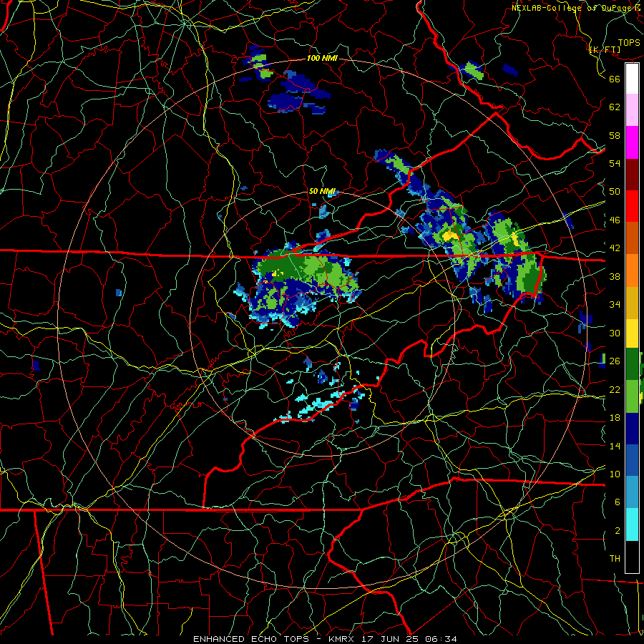Screen dimensions: 644x644
Task: Click the magenta legend swatch
Action: tap(632, 142)
